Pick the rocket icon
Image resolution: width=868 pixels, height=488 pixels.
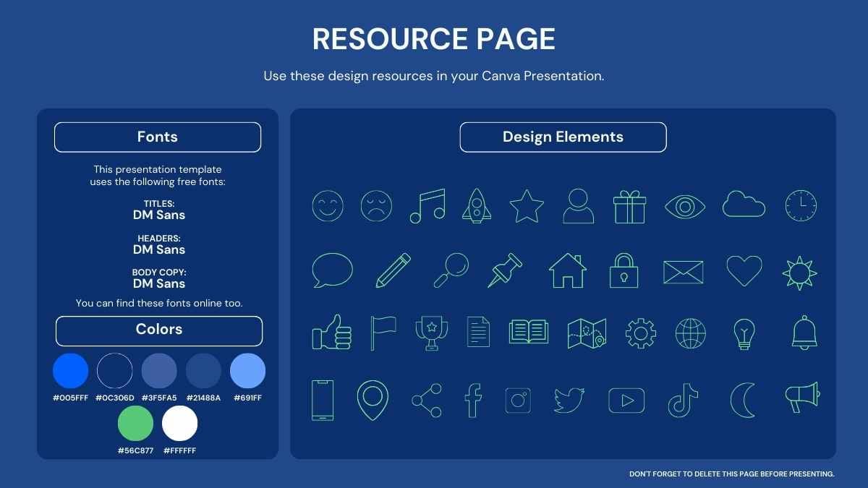(477, 205)
